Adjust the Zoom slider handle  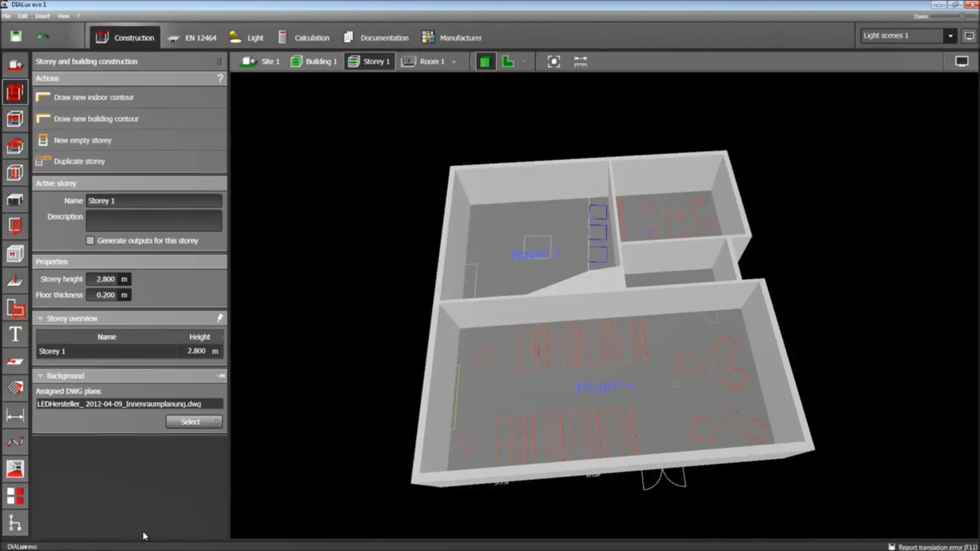point(963,16)
